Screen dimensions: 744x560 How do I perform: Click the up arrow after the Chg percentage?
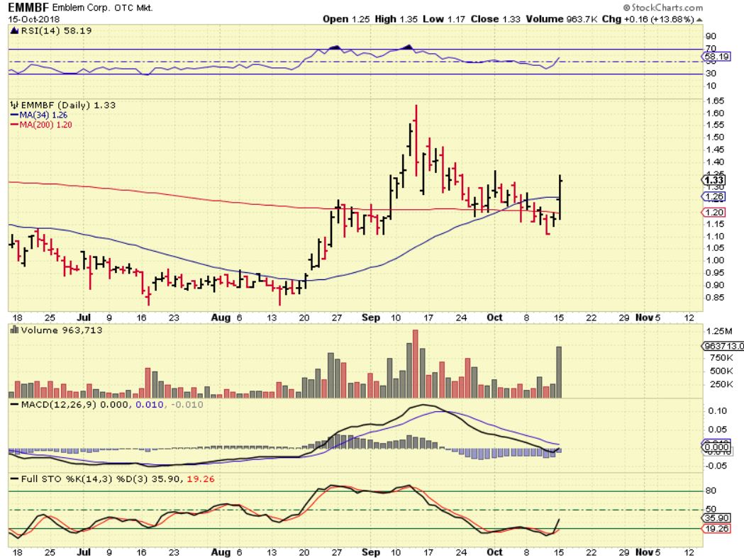699,19
